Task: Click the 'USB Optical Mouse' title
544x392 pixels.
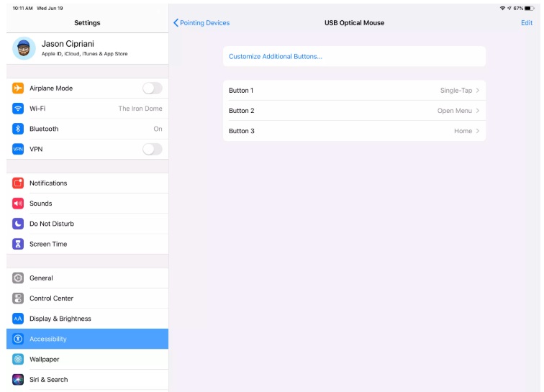Action: point(354,22)
